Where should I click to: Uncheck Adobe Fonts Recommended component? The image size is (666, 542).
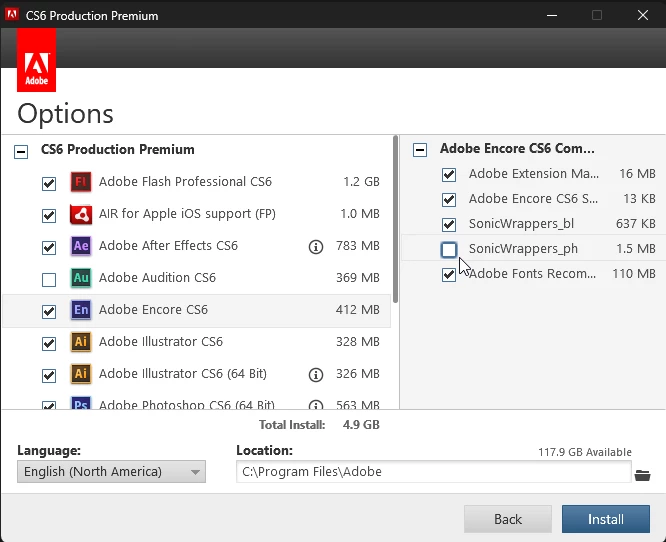coord(449,274)
